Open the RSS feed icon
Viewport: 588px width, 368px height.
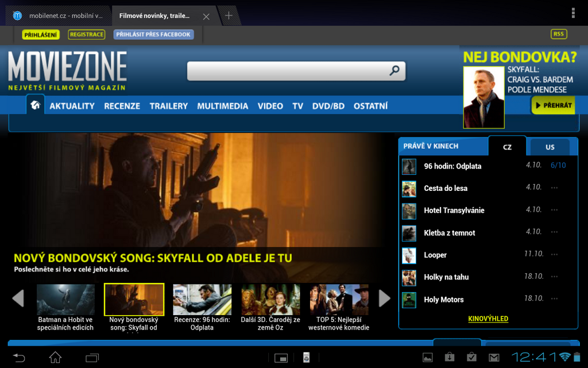[x=558, y=34]
